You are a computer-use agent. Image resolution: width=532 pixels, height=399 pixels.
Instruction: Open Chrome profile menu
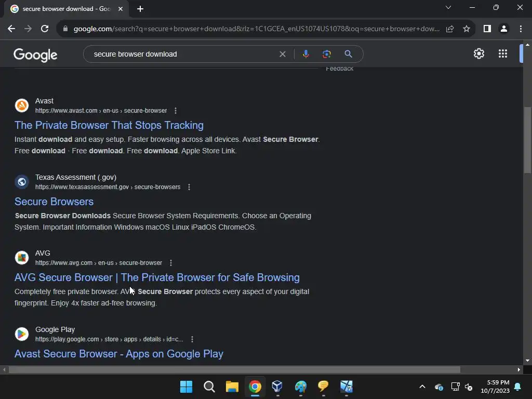tap(504, 29)
